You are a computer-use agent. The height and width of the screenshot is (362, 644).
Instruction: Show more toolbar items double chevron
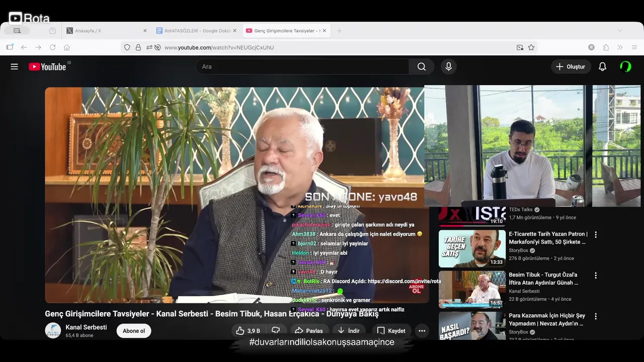(620, 47)
